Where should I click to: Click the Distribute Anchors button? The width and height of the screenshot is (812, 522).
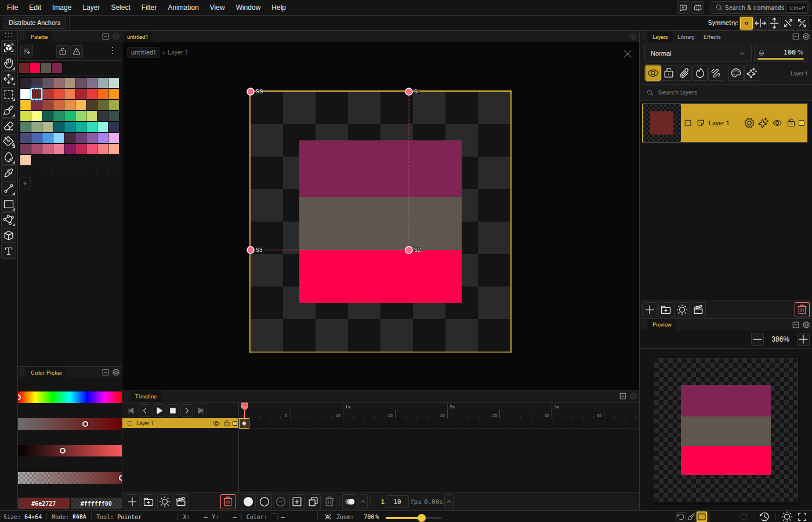point(35,23)
